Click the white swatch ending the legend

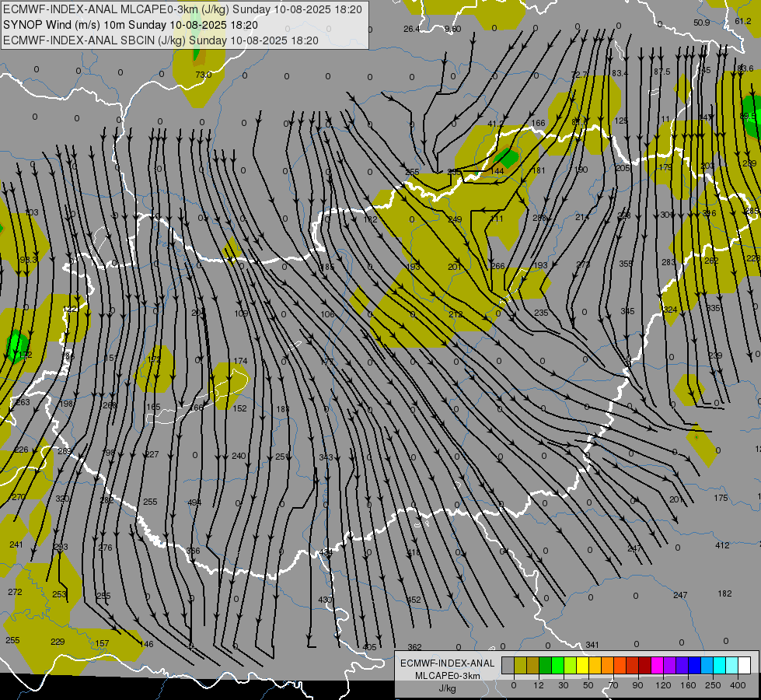click(745, 666)
